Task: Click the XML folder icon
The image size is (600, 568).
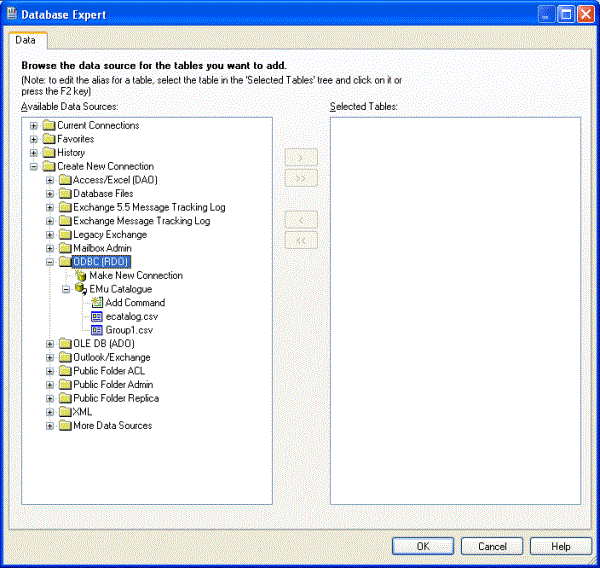Action: 65,412
